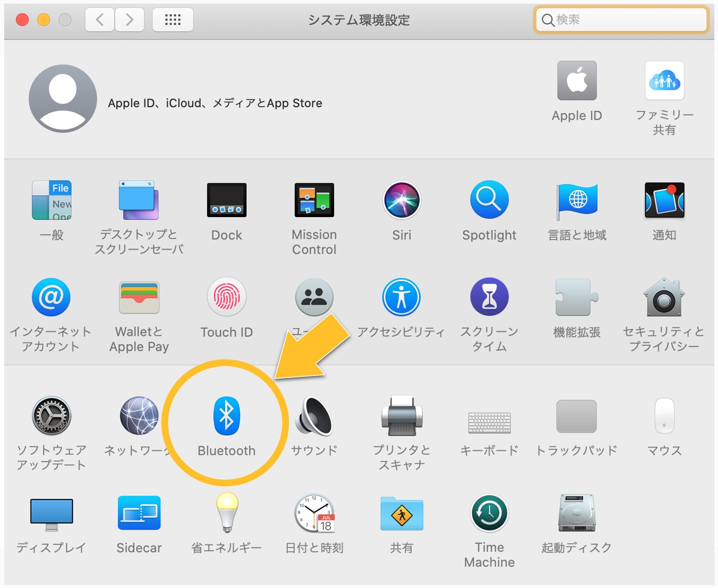Image resolution: width=718 pixels, height=588 pixels.
Task: Open デスクトップとスクリーンセーバ preferences
Action: point(139,200)
